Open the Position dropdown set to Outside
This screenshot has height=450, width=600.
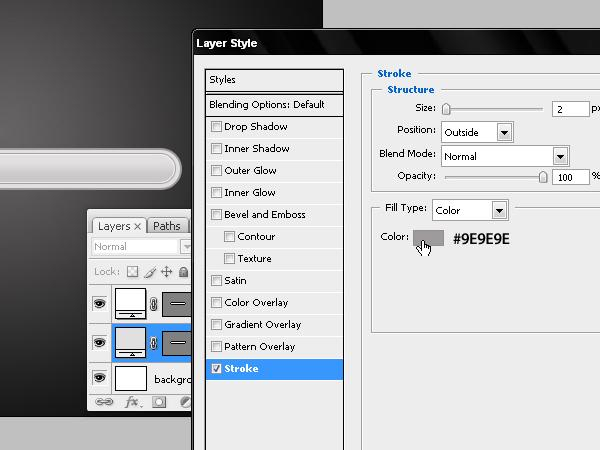coord(477,132)
